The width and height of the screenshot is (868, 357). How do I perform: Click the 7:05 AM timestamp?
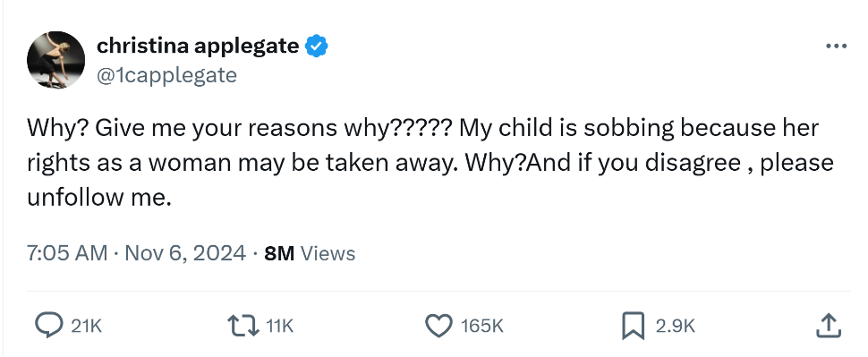[x=67, y=253]
